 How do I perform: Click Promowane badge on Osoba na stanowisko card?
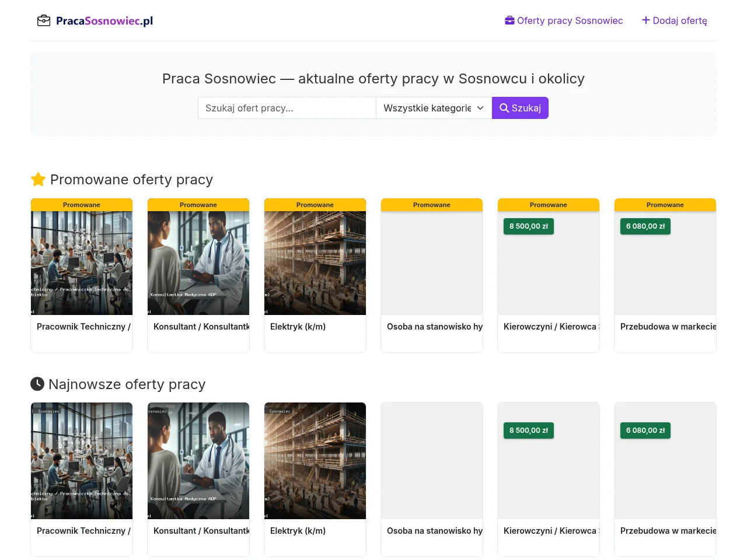click(x=432, y=205)
